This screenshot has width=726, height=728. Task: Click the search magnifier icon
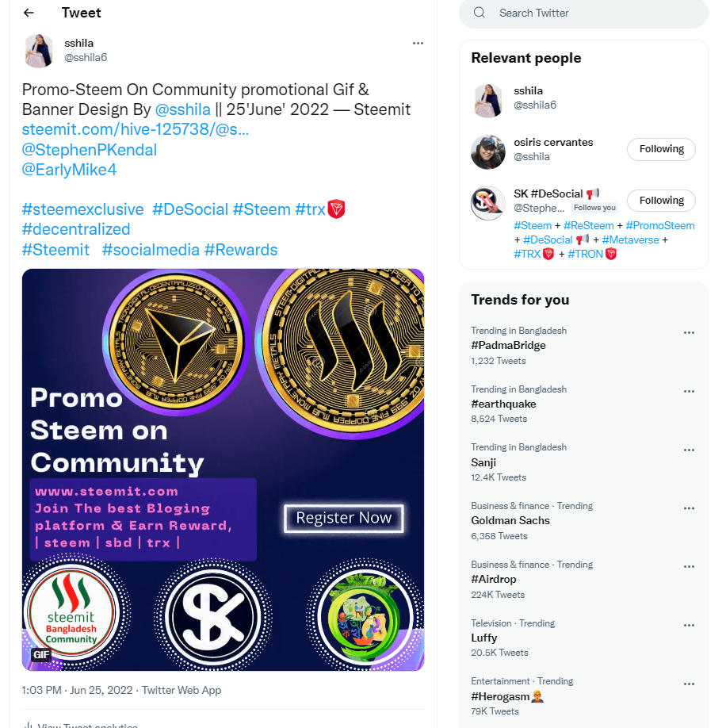[x=480, y=13]
